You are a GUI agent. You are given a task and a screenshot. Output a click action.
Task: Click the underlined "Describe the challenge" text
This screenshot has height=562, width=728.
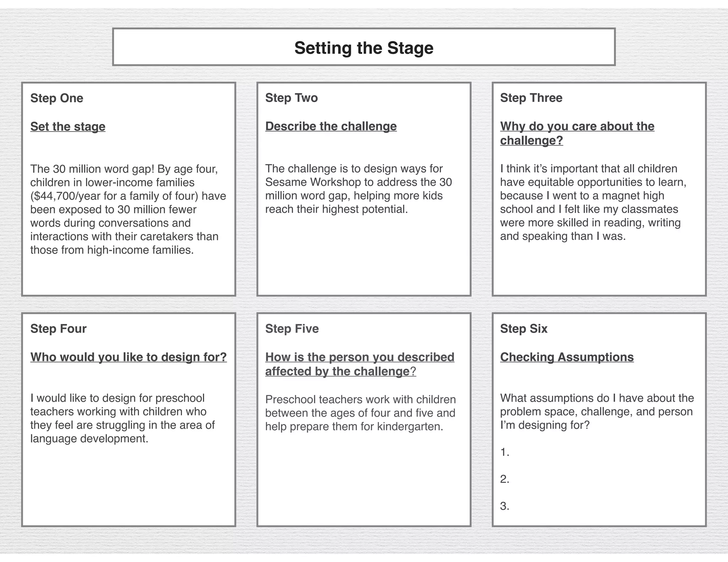tap(331, 126)
